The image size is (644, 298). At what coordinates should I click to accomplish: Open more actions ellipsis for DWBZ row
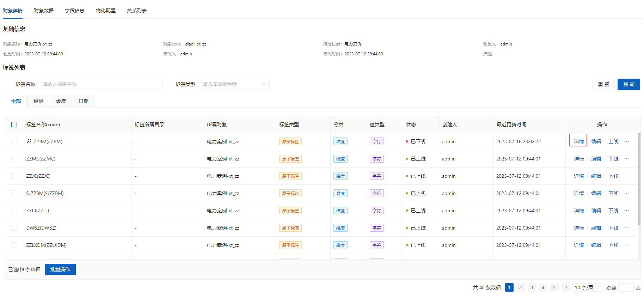[626, 228]
